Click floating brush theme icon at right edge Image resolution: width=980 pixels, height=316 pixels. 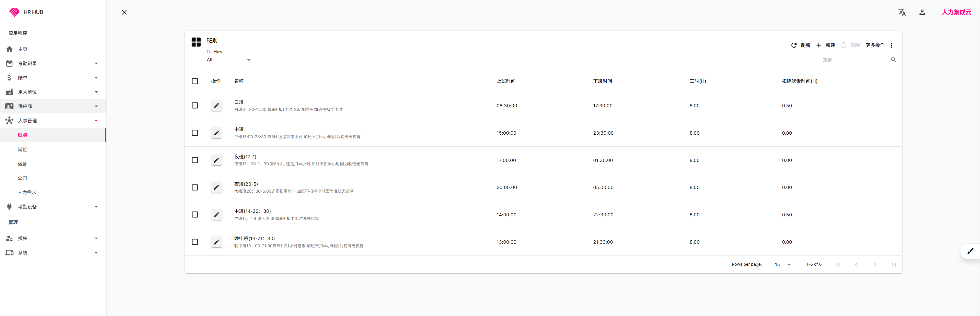(970, 251)
